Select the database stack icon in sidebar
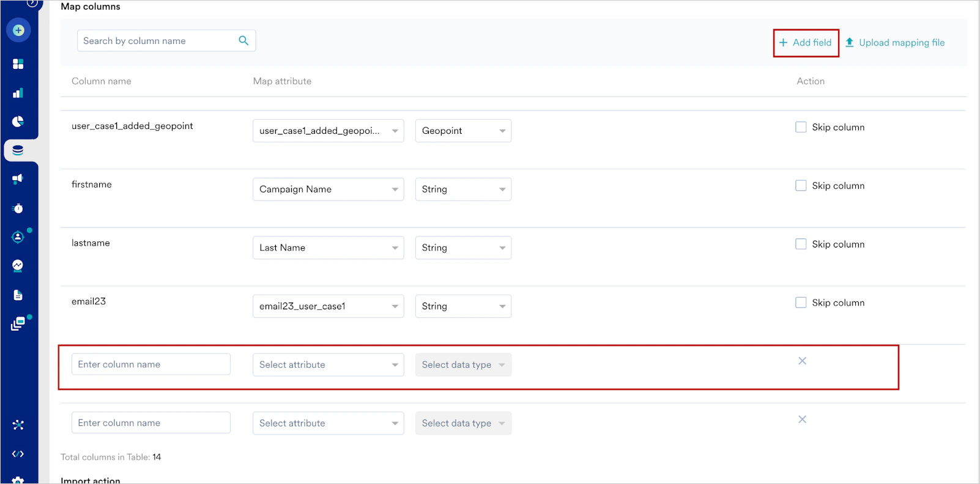The width and height of the screenshot is (980, 484). 18,150
